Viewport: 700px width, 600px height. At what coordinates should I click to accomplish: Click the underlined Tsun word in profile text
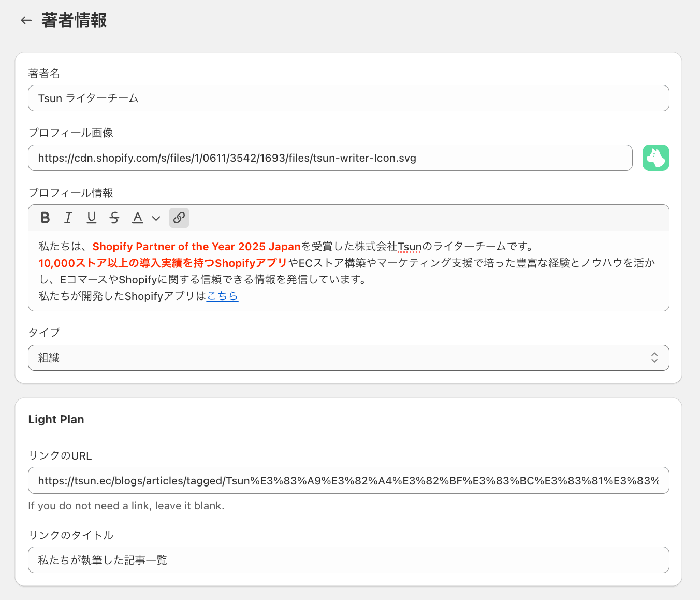point(410,246)
